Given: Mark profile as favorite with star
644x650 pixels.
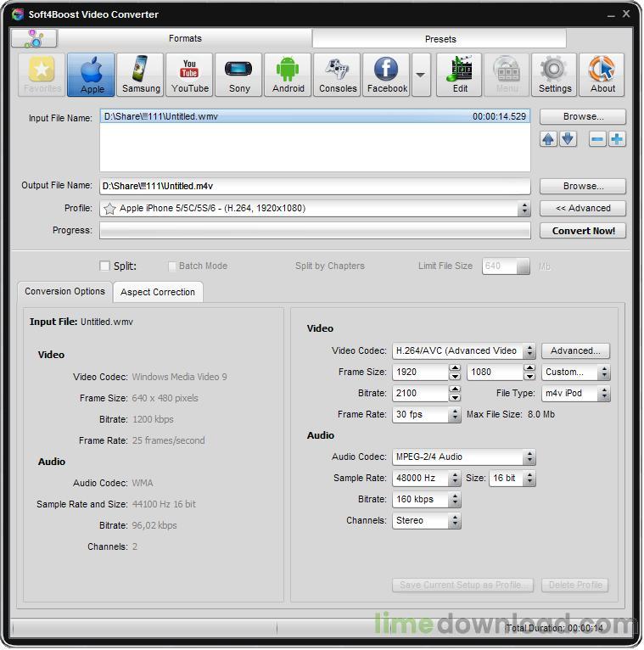Looking at the screenshot, I should pos(109,209).
